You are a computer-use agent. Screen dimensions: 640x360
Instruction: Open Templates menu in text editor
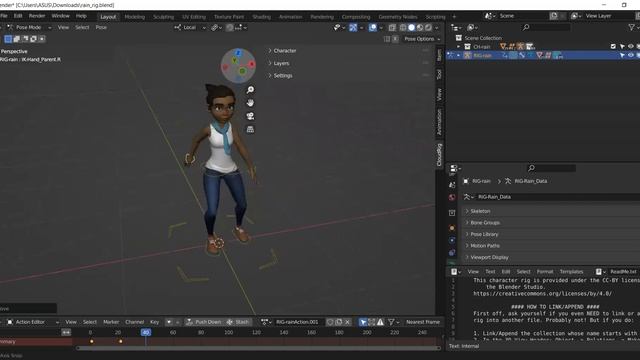(571, 271)
